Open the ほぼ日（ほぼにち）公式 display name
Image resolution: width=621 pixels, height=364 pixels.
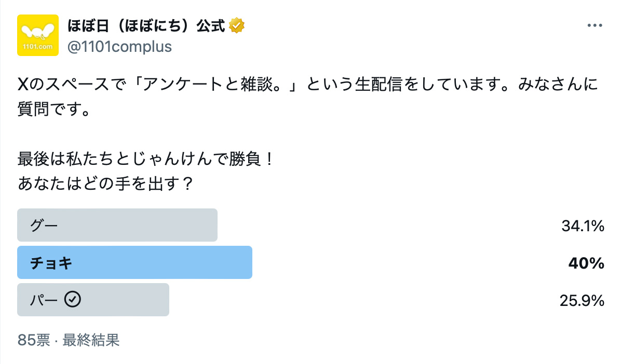(146, 25)
